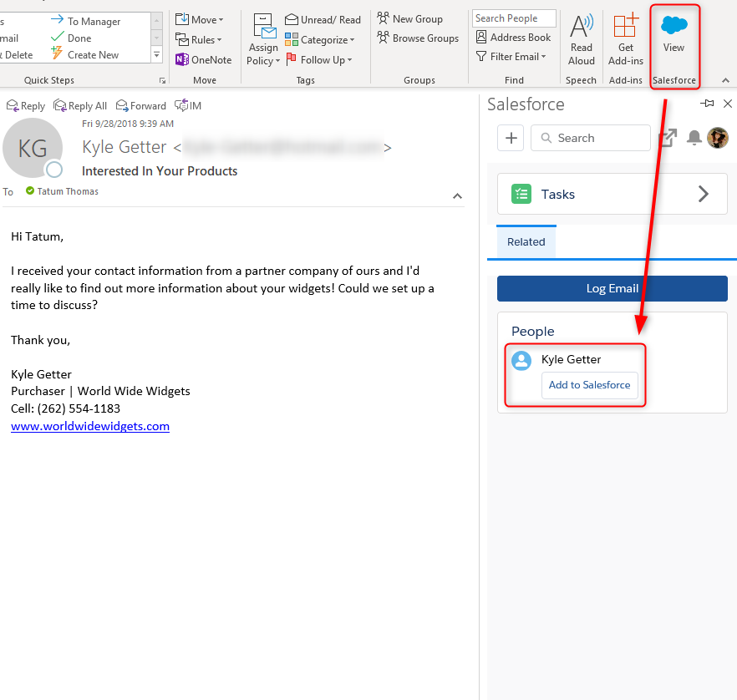This screenshot has height=700, width=737.
Task: Open Quick Steps dialog launcher
Action: pos(162,81)
